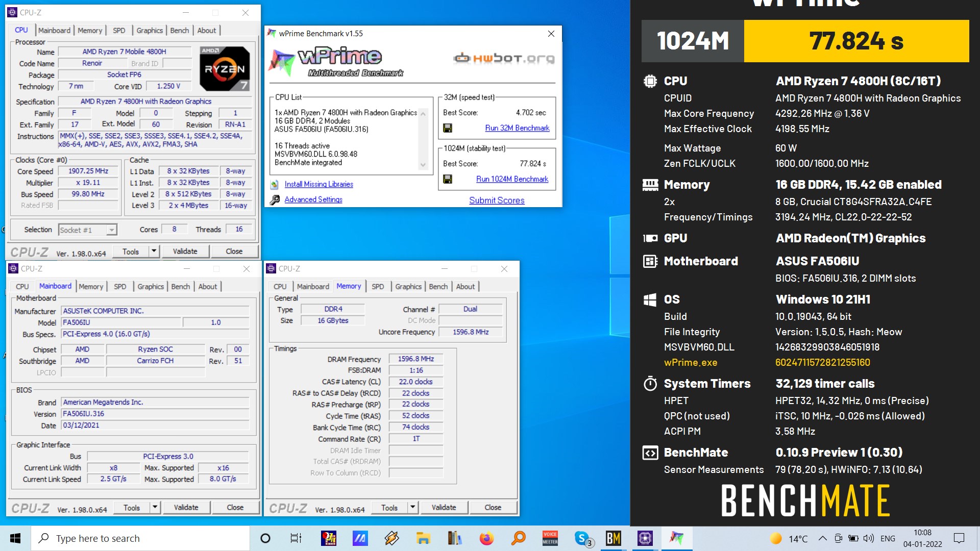Open About tab in the Memory CPU-Z window
Viewport: 980px width, 551px height.
[x=465, y=287]
